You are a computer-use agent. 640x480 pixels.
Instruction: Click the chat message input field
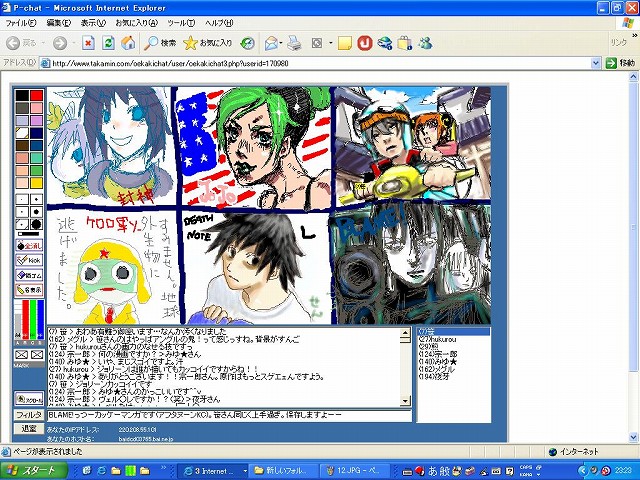[229, 416]
